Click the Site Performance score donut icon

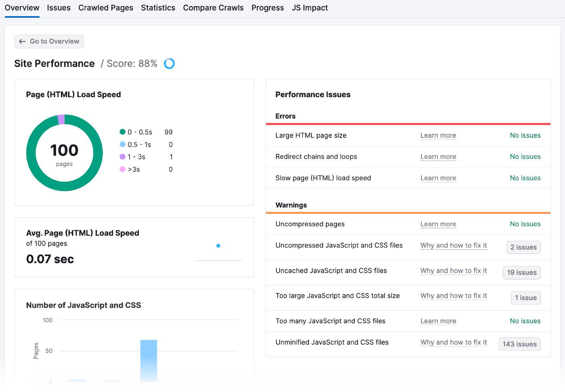169,64
